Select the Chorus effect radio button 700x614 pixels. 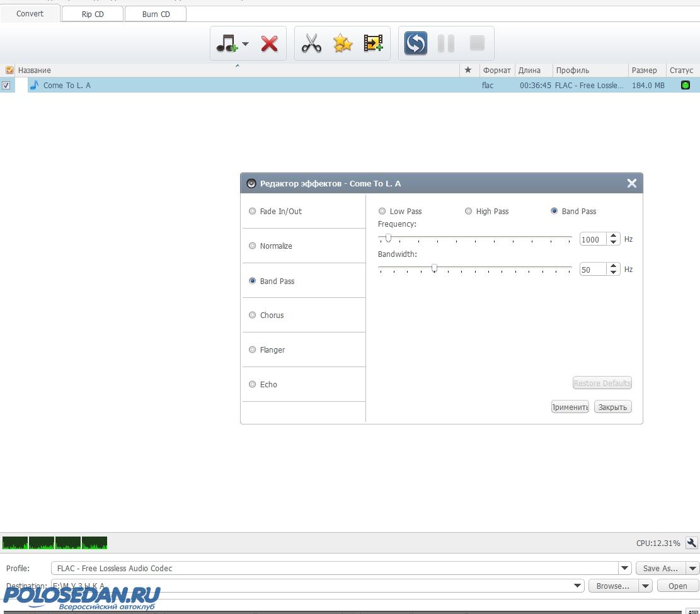pos(253,315)
